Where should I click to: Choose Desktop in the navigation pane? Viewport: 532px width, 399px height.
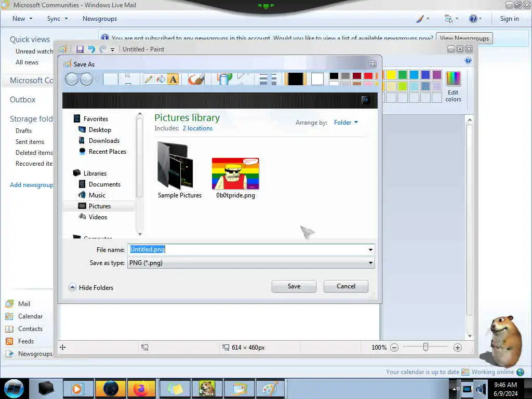coord(100,129)
